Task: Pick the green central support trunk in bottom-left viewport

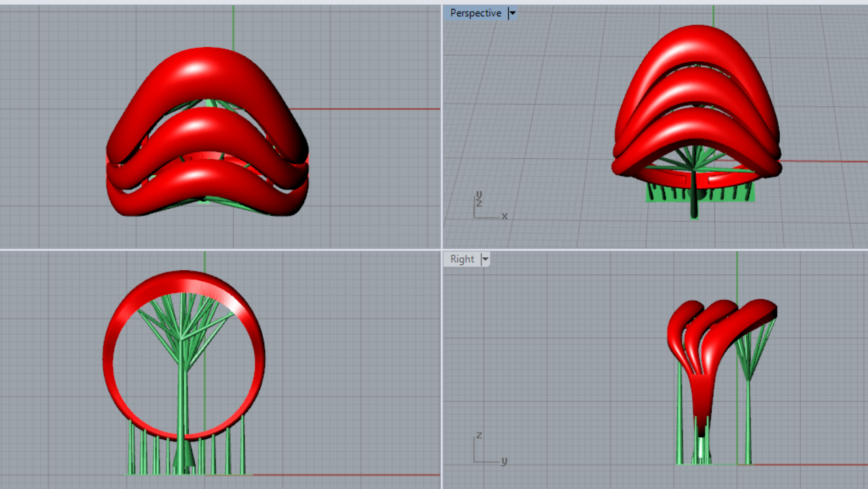Action: click(x=182, y=394)
